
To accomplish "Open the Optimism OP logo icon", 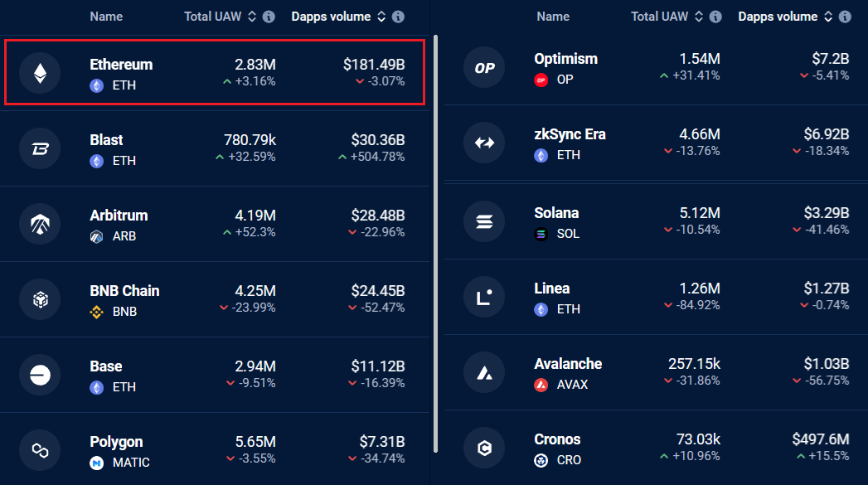I will pos(484,68).
